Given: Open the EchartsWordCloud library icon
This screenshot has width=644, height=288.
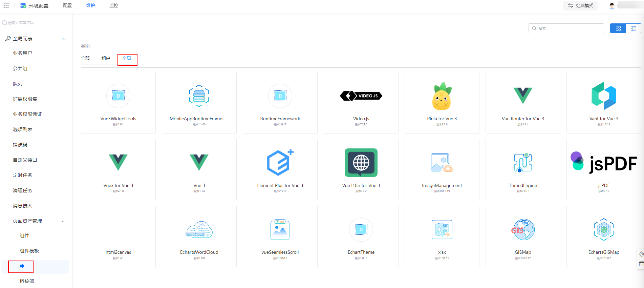Looking at the screenshot, I should pos(199,229).
